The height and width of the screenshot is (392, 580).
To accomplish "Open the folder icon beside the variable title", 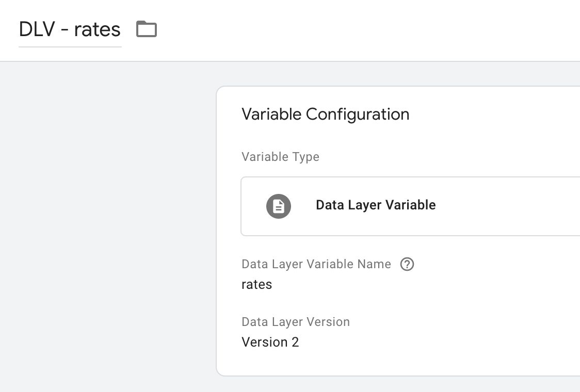I will (x=147, y=29).
